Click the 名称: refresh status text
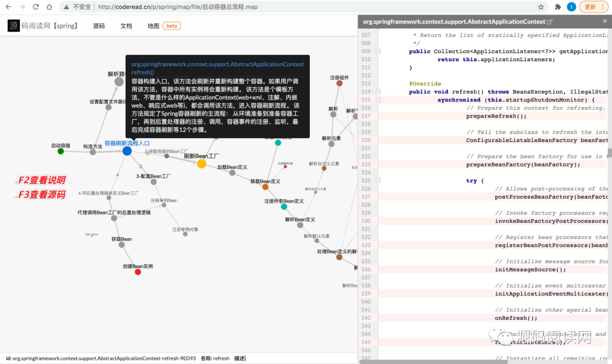 [215, 358]
